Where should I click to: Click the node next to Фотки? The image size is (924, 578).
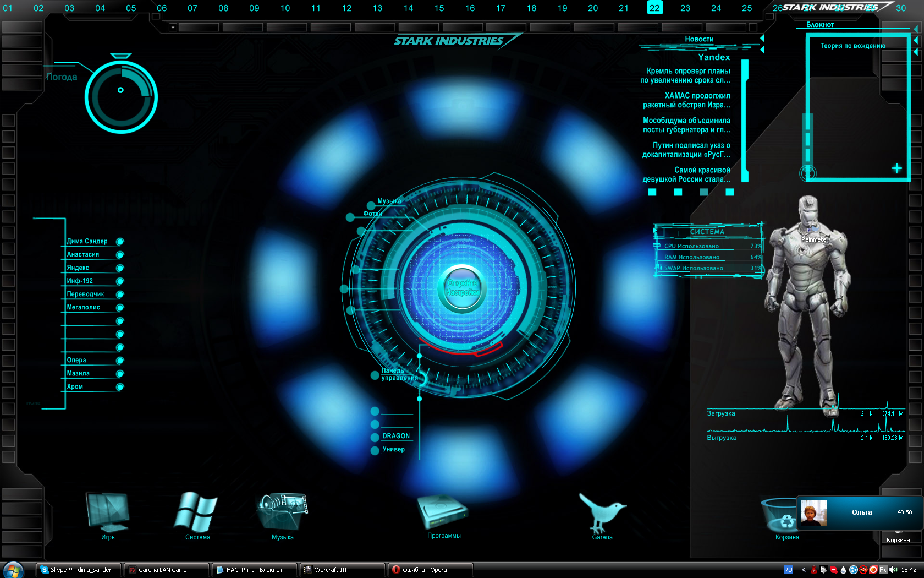coord(350,217)
